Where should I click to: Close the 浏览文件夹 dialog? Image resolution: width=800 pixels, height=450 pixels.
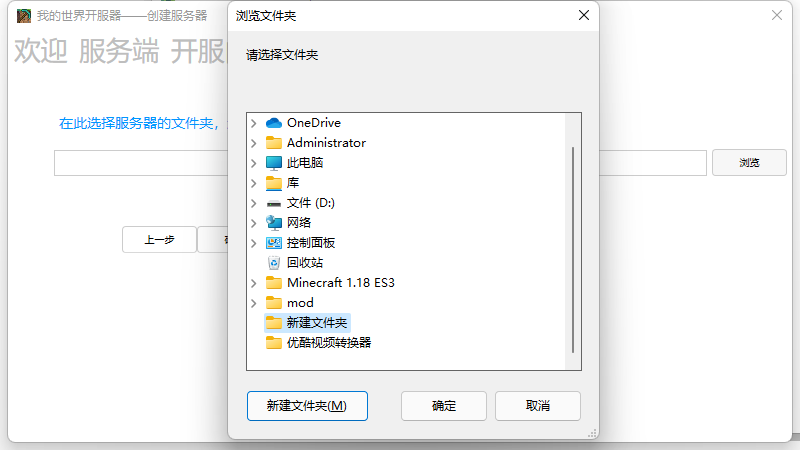(x=584, y=15)
